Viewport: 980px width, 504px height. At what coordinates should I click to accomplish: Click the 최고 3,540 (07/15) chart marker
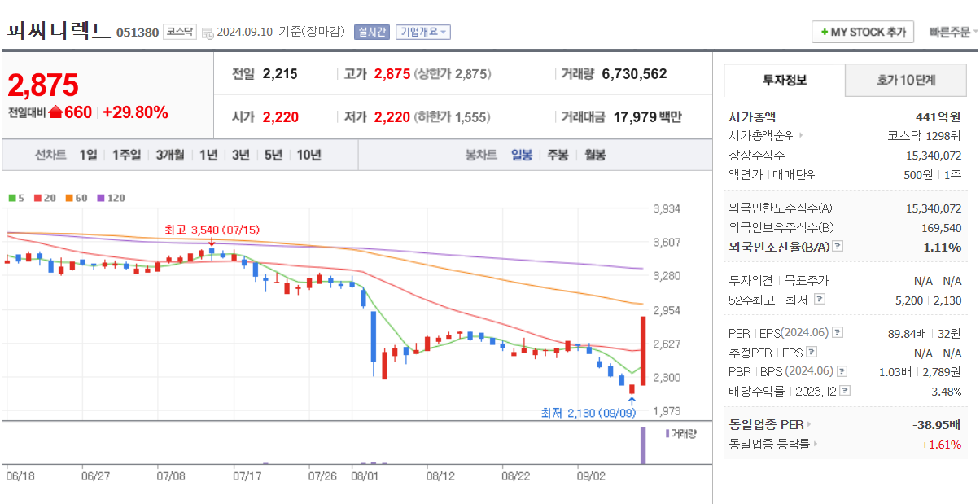click(x=212, y=230)
